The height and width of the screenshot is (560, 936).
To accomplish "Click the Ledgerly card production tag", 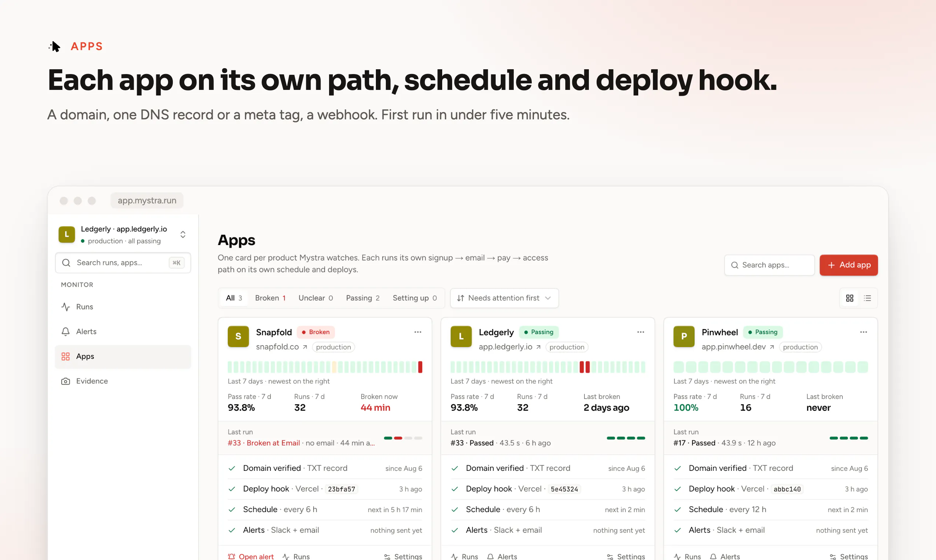I will tap(566, 347).
